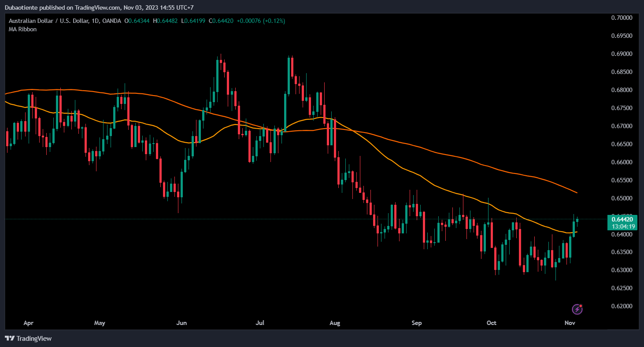Screen dimensions: 644x347
Task: Select the close value C0.64420
Action: [222, 21]
